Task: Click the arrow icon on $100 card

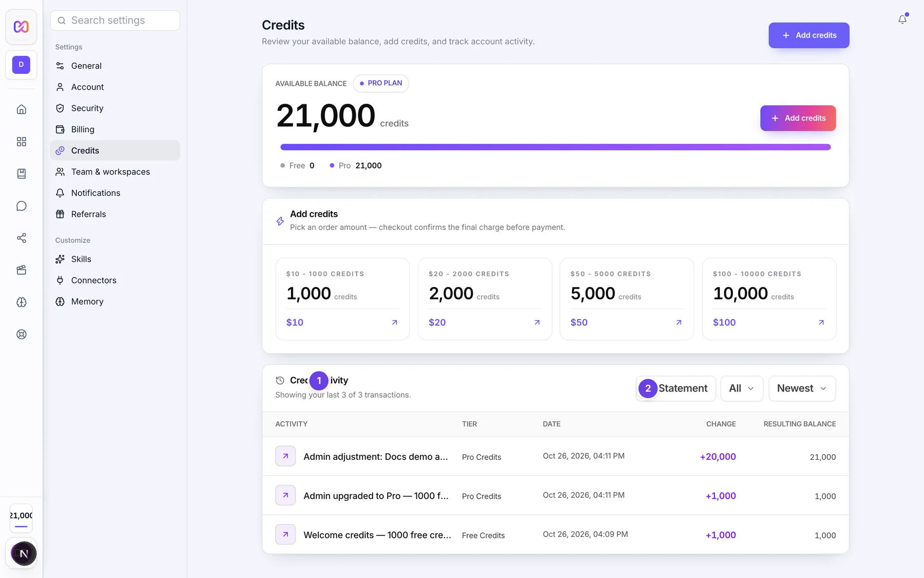Action: click(x=821, y=322)
